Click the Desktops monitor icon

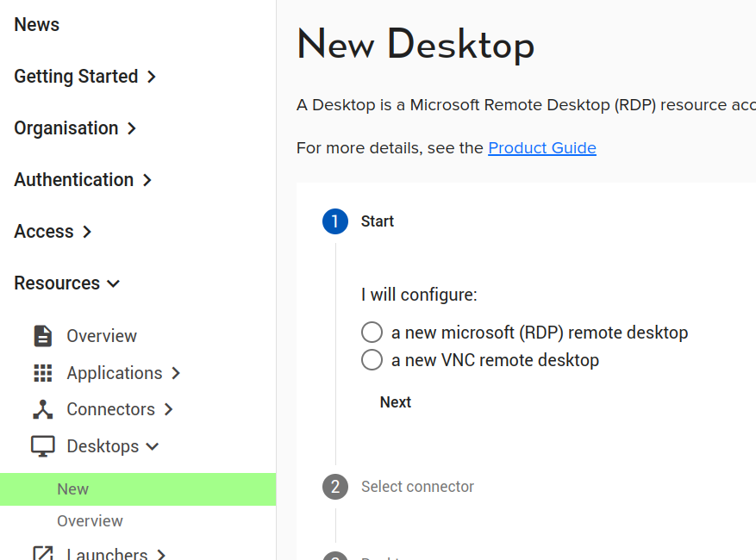coord(42,446)
